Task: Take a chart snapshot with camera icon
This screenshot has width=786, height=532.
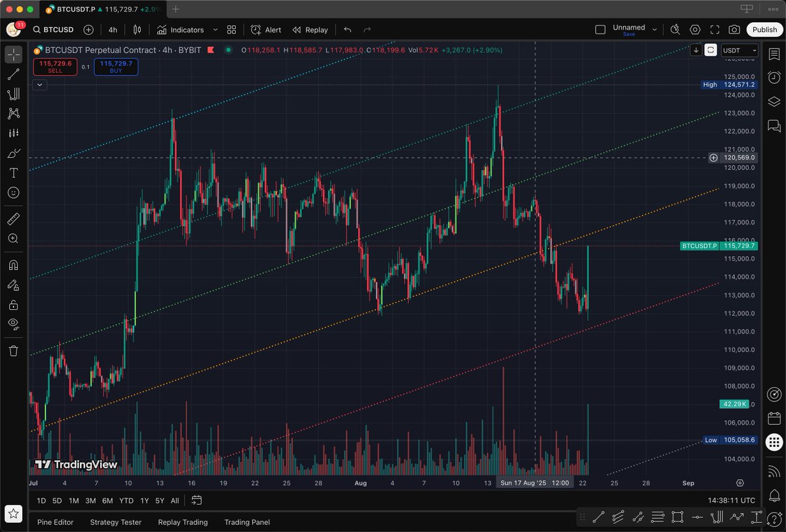Action: 734,29
